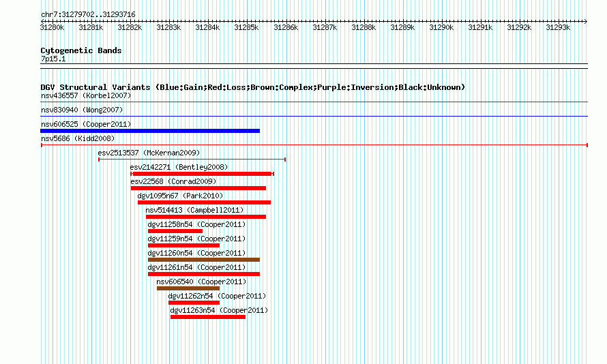The image size is (607, 364).
Task: Click the dgv11261n54 red bar
Action: point(204,274)
